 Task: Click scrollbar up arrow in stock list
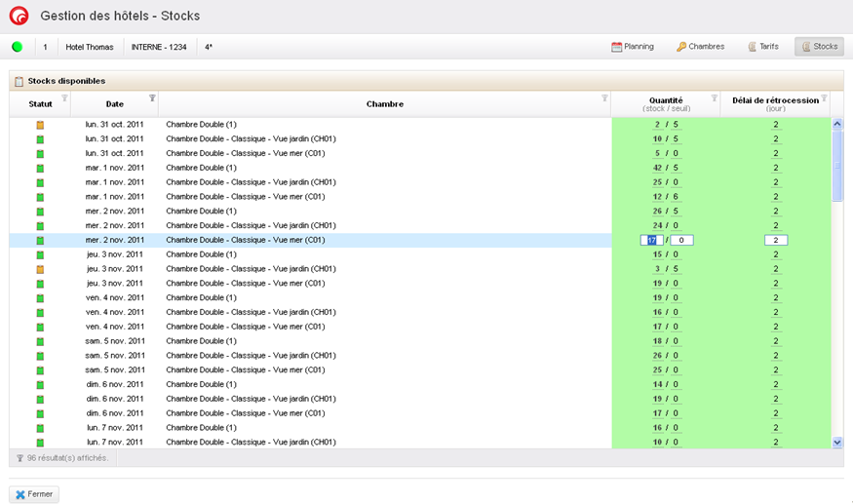click(836, 124)
